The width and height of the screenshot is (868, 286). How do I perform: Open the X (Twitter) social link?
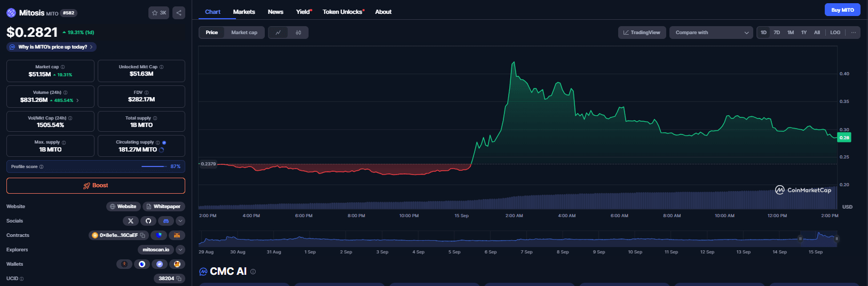(x=131, y=221)
